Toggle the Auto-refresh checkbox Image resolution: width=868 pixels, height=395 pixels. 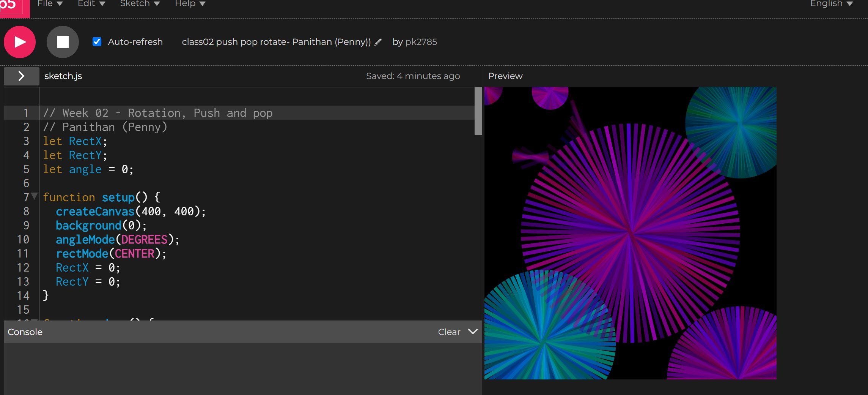point(97,42)
